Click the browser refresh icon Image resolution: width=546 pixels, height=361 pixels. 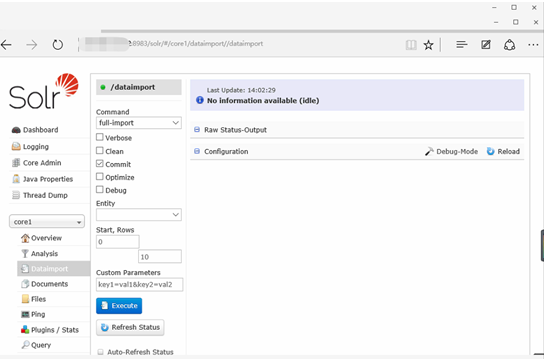[x=57, y=45]
